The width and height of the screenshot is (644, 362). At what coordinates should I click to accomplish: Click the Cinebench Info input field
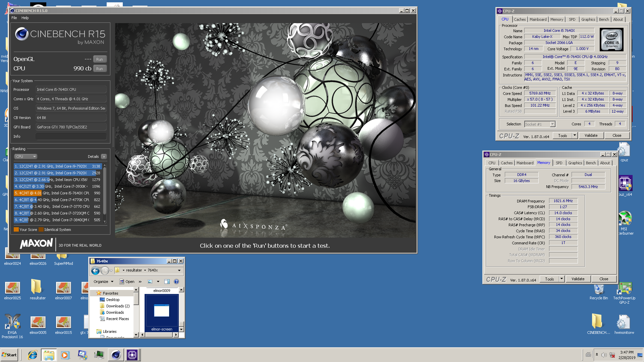pyautogui.click(x=71, y=136)
